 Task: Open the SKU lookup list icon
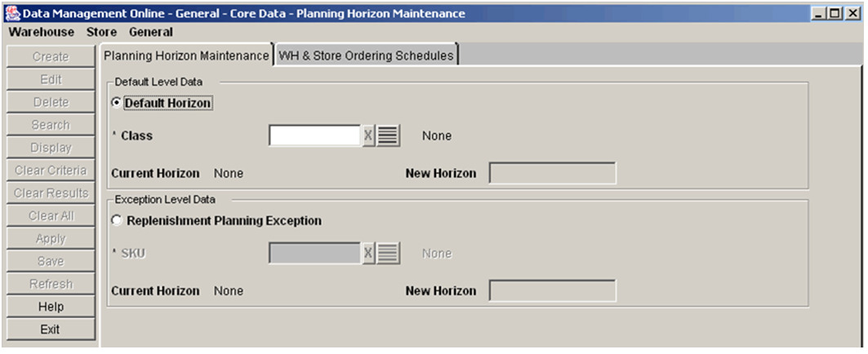(389, 254)
